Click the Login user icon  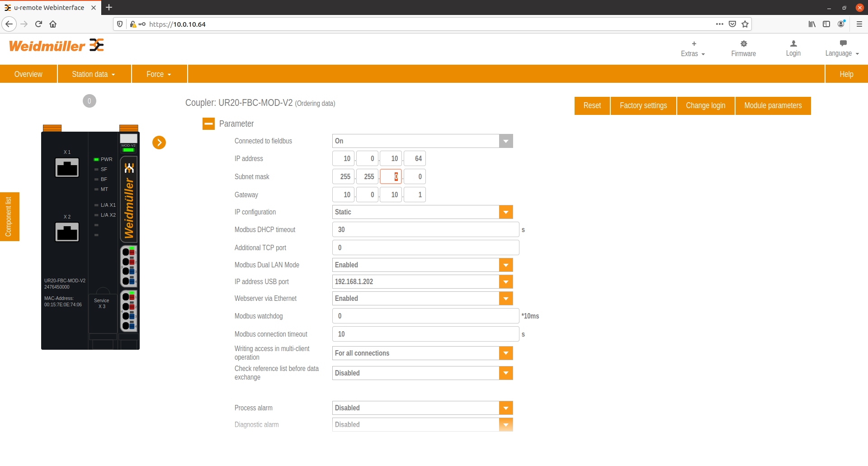click(x=793, y=44)
